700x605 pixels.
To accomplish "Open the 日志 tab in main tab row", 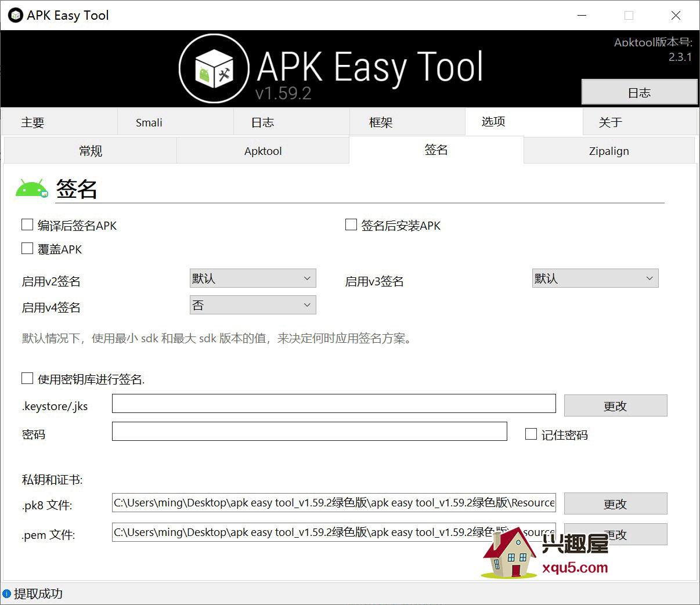I will click(x=291, y=122).
